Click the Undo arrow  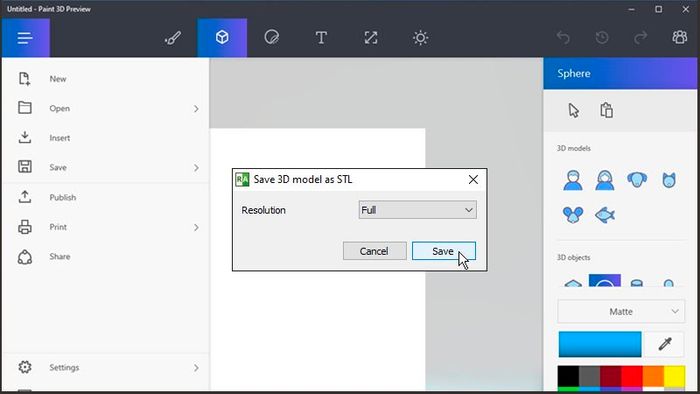[563, 37]
